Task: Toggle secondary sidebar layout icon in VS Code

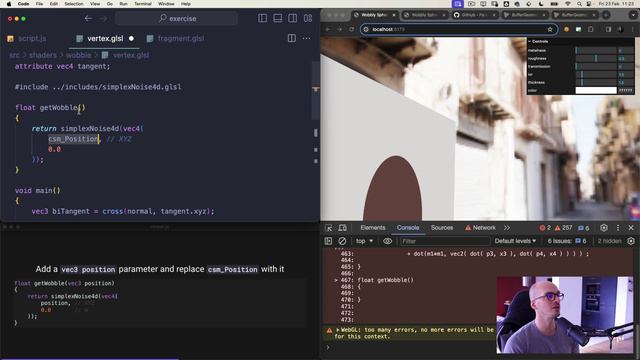Action: point(293,18)
